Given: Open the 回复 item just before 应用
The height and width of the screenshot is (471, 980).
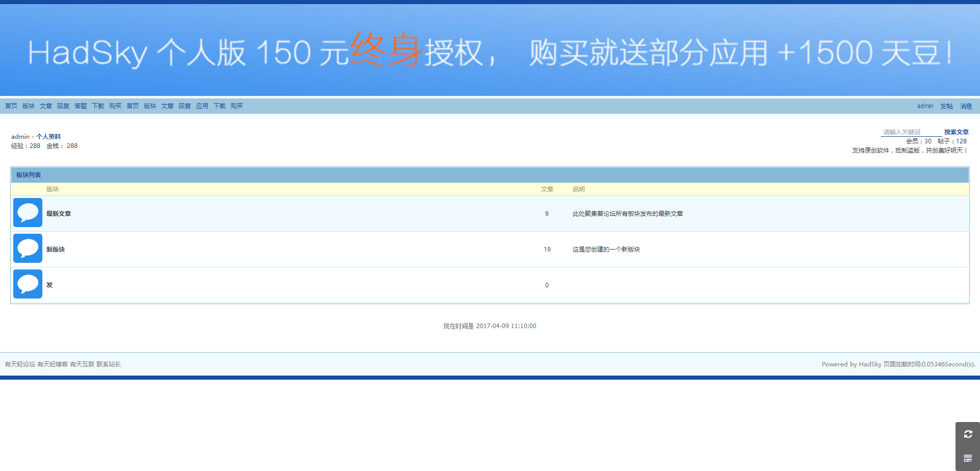Looking at the screenshot, I should pos(185,106).
